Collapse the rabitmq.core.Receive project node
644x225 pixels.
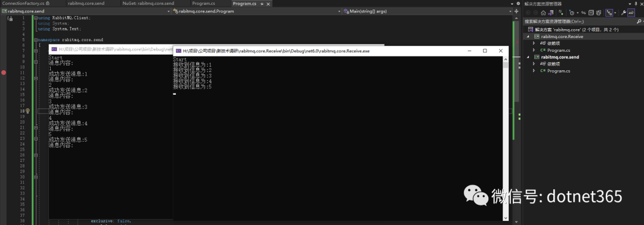click(x=528, y=36)
